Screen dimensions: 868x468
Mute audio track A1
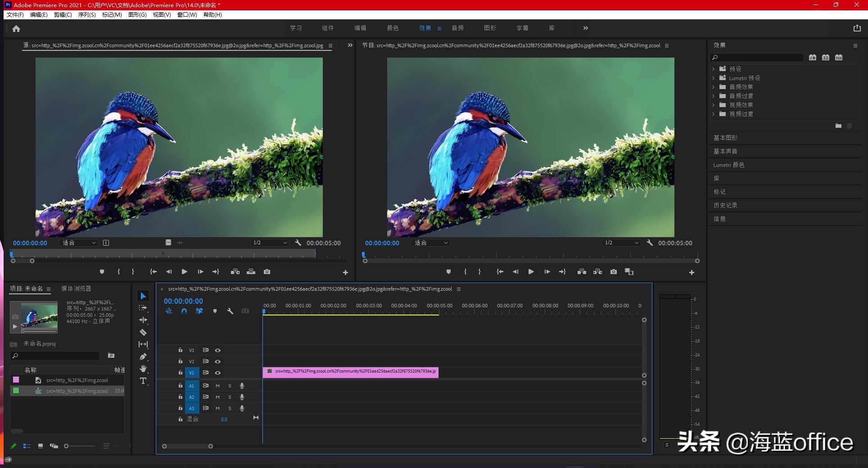coord(217,386)
